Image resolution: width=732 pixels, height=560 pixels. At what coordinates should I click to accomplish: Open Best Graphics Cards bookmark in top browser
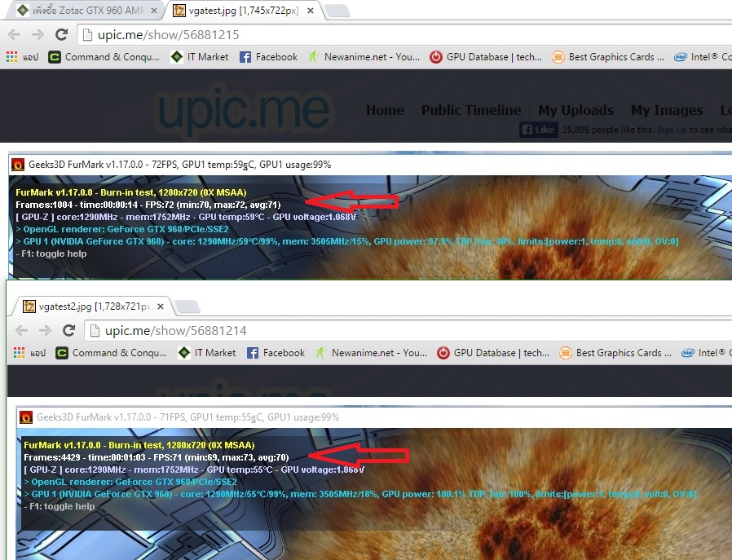(x=608, y=57)
